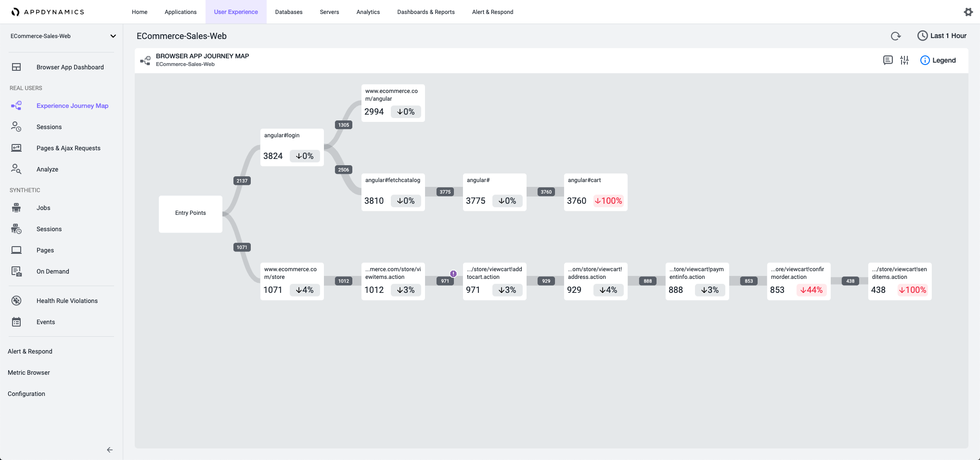Select the angular# node with 3775
This screenshot has height=460, width=980.
(494, 192)
